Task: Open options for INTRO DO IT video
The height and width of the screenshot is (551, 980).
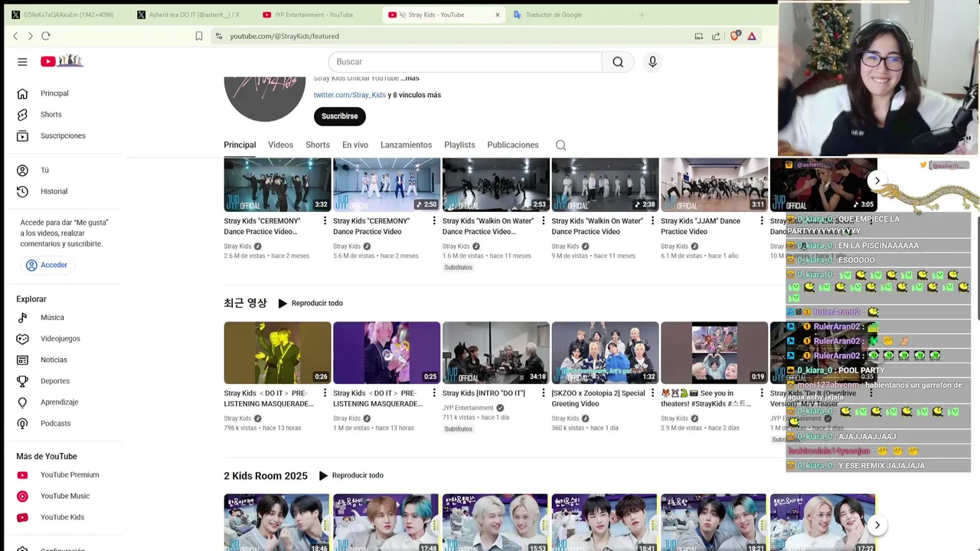Action: click(x=543, y=393)
